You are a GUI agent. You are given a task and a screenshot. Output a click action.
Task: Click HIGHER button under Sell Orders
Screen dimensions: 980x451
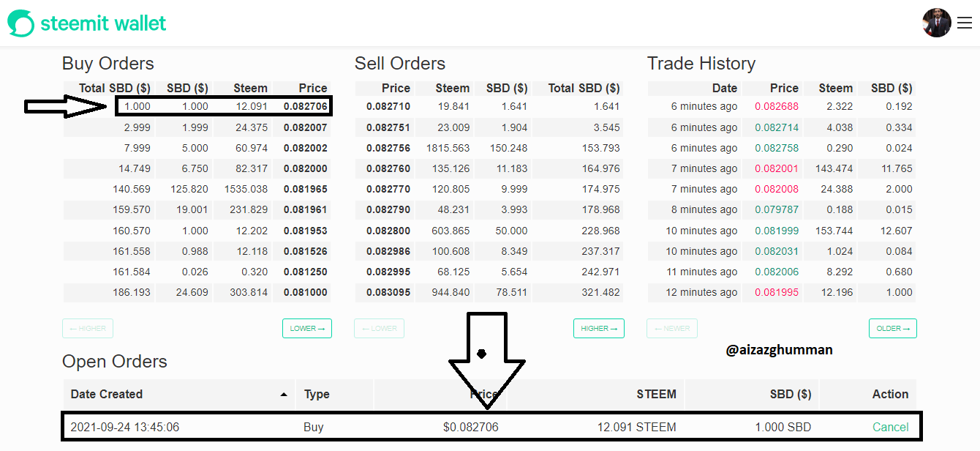point(599,329)
